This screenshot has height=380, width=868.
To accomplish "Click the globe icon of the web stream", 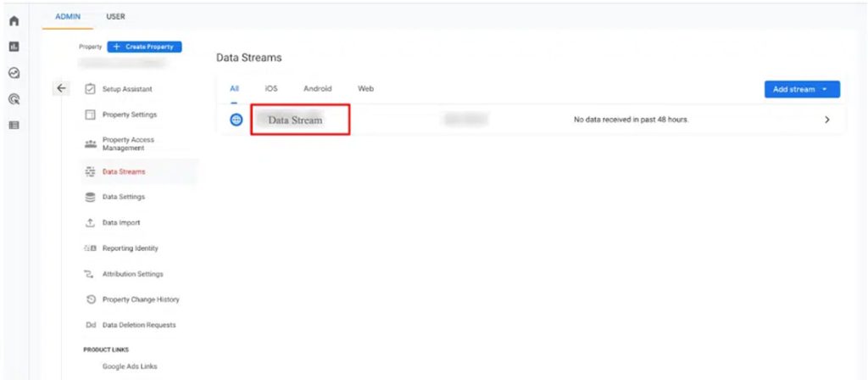I will [x=236, y=120].
